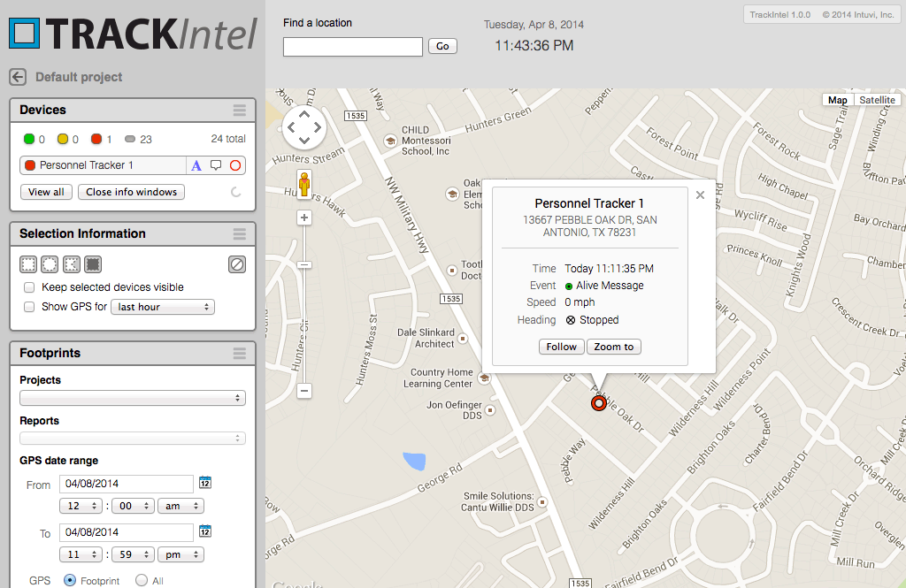Filter devices by gray inactive indicator
Screen dimensions: 906x588
(130, 139)
